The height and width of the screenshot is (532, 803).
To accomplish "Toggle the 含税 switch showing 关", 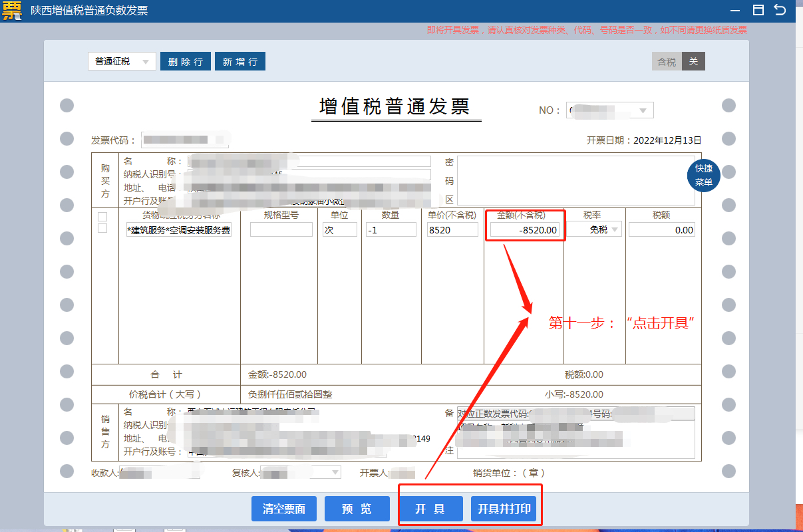I will [678, 62].
